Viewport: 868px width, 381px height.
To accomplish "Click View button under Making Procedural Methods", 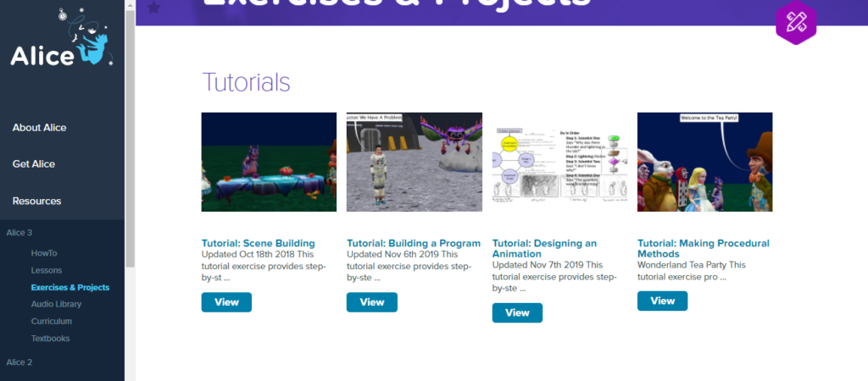I will [x=662, y=301].
